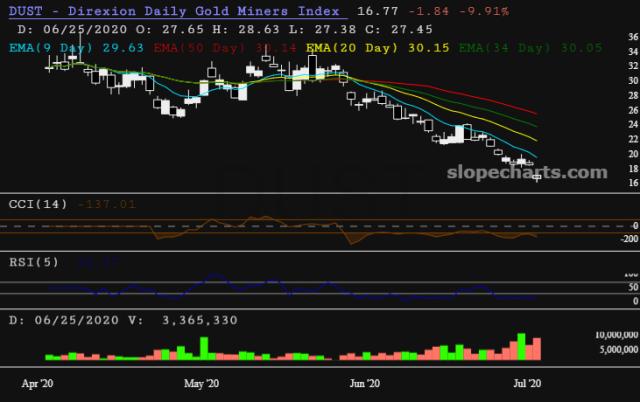This screenshot has height=402, width=640.
Task: Select the CCI value -137.01
Action: [x=107, y=204]
